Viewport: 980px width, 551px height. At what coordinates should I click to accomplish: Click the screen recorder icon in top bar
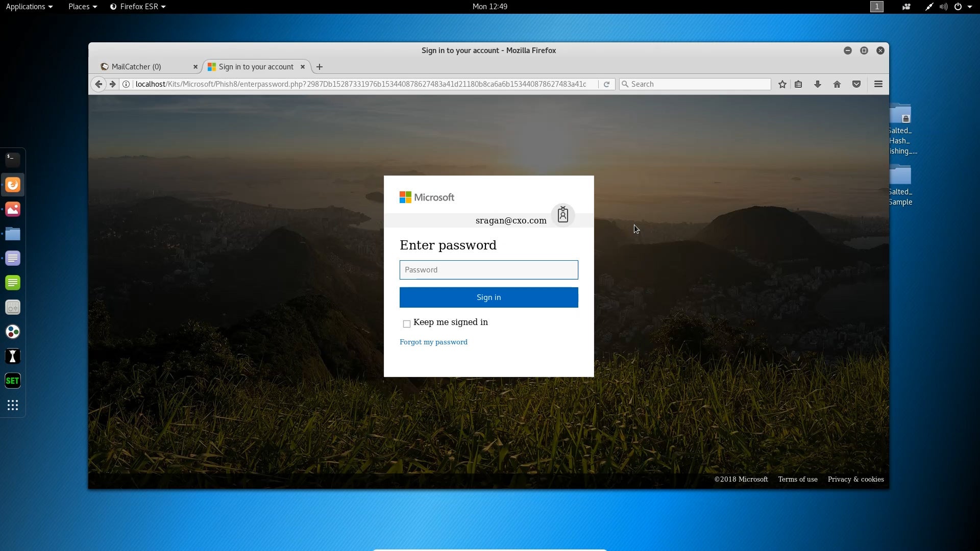point(906,7)
